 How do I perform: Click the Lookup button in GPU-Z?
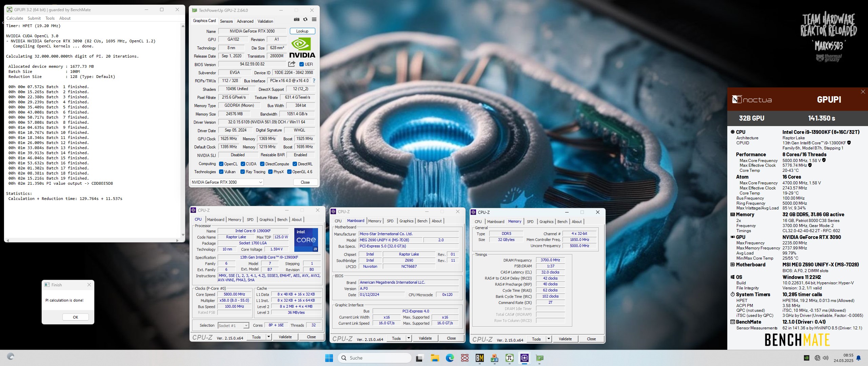pos(302,31)
